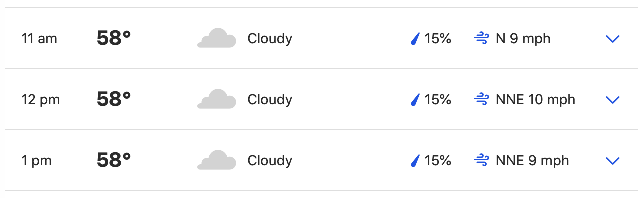Click the wind icon beside N 9 mph
644x198 pixels.
[x=482, y=39]
